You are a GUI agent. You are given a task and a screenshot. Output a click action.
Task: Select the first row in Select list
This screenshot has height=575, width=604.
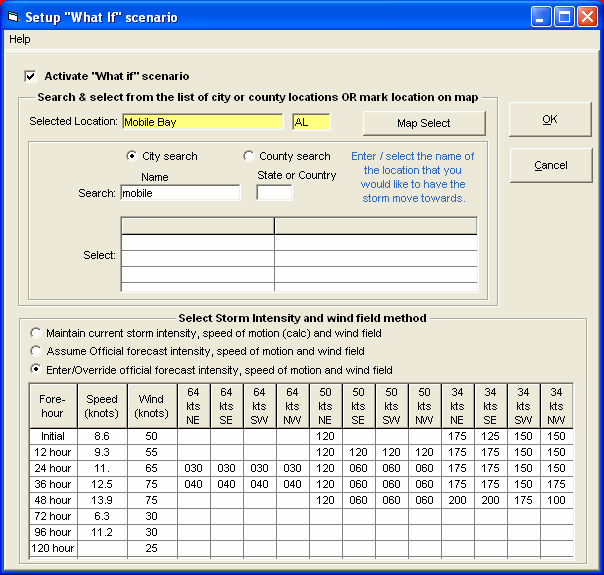[x=298, y=241]
